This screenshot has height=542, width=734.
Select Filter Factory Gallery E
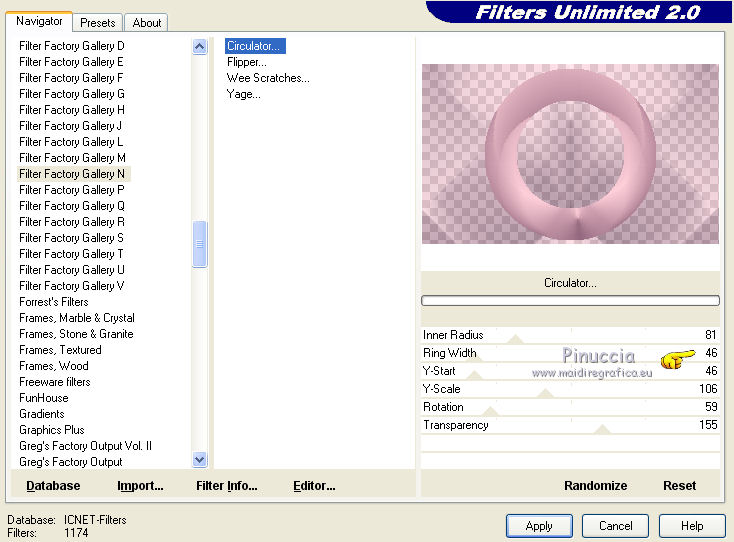[71, 62]
